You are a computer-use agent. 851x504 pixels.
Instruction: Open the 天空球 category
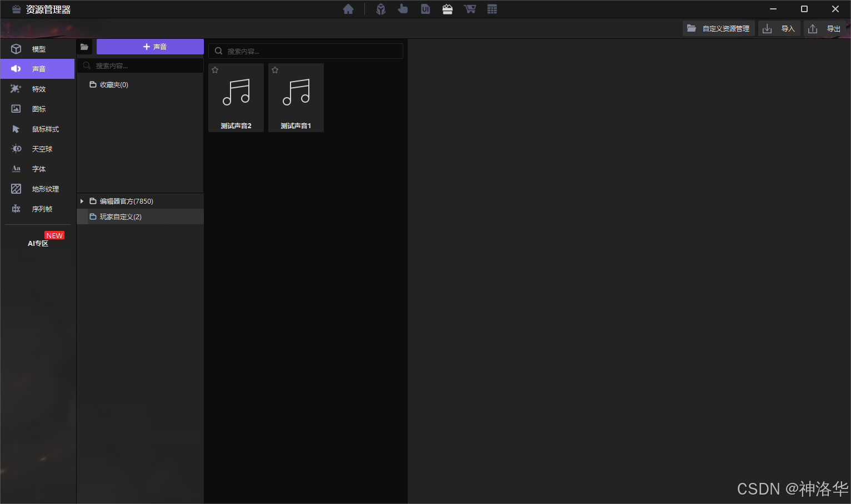click(x=37, y=149)
